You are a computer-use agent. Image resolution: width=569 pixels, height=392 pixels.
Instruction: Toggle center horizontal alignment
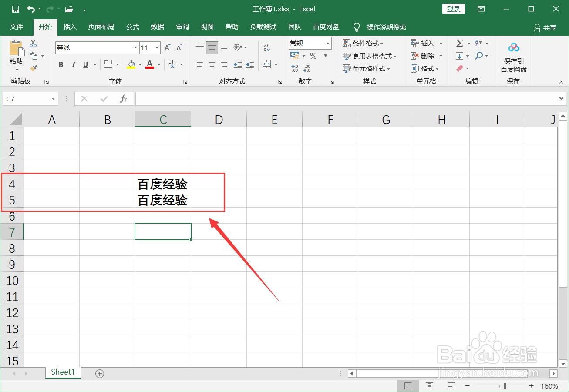coord(212,64)
